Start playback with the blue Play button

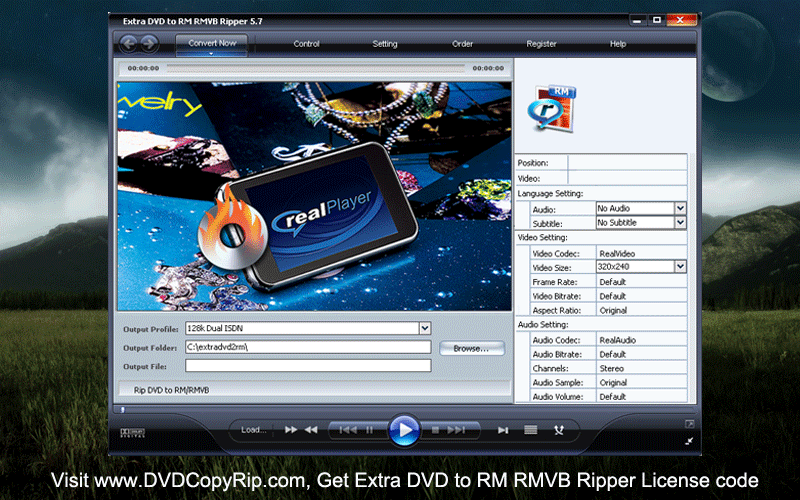(404, 430)
